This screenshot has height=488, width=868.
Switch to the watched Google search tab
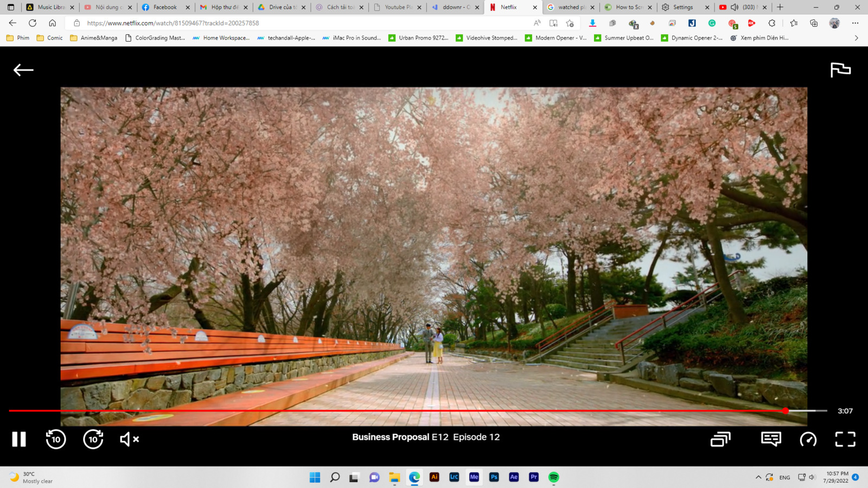571,7
